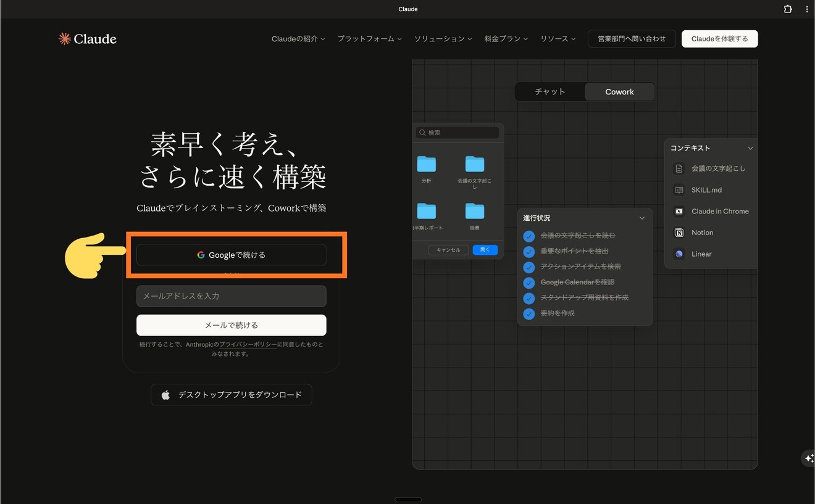
Task: Toggle the スタンドアップ用資料を作成 checkbox
Action: tap(529, 298)
